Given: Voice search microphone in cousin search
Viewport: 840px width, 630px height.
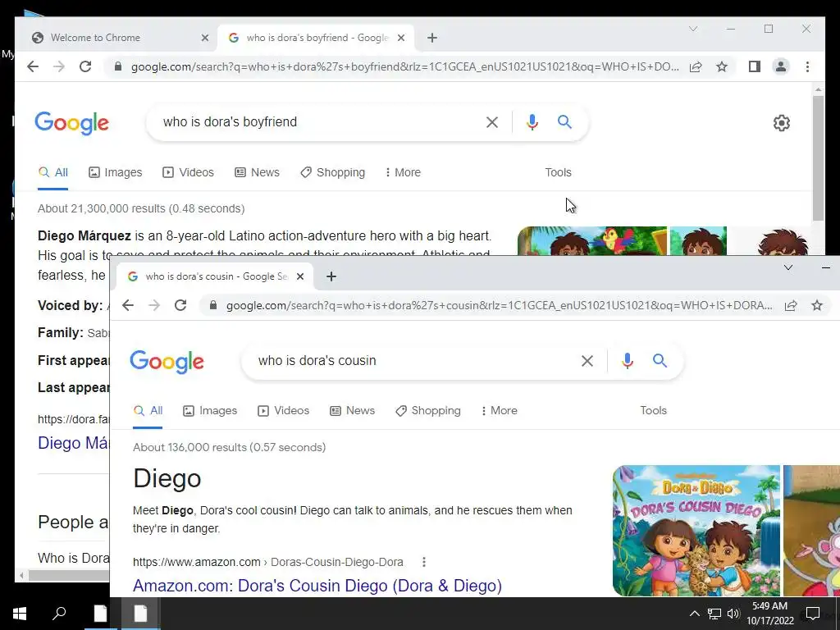Looking at the screenshot, I should point(628,361).
